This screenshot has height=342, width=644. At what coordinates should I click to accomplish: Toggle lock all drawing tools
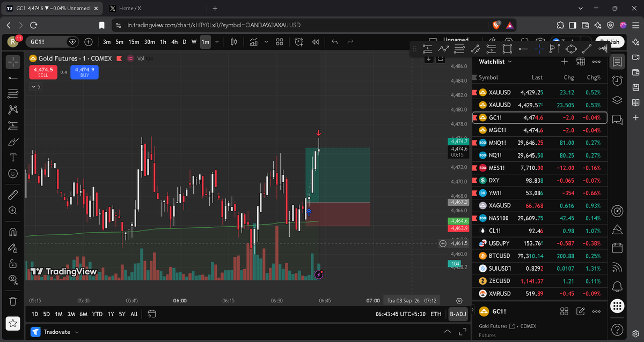coord(13,263)
